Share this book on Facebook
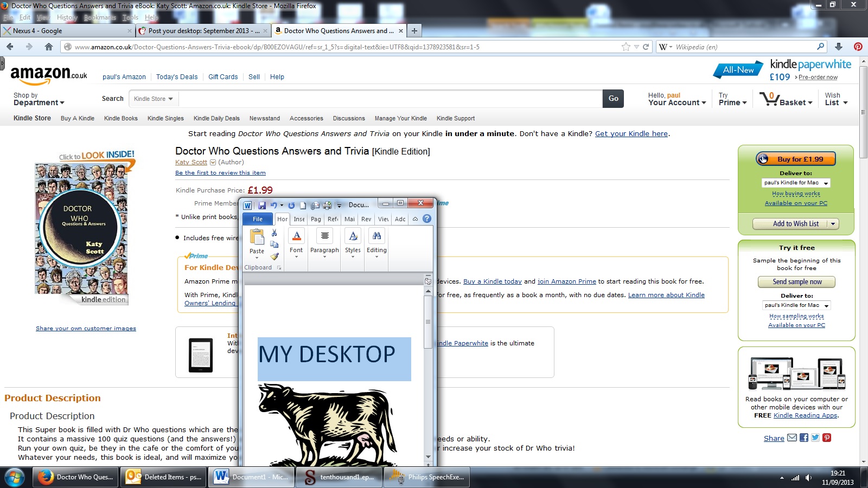 pos(804,438)
